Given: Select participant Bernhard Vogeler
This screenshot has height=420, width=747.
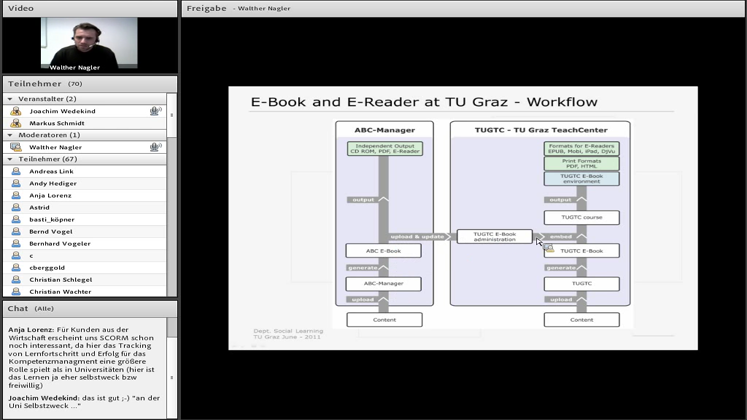Looking at the screenshot, I should pos(59,243).
